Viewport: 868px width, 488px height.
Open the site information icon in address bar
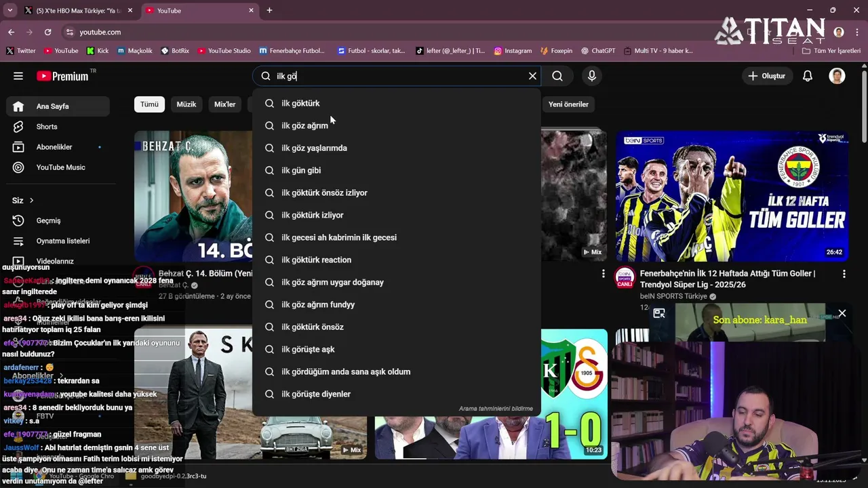[69, 32]
